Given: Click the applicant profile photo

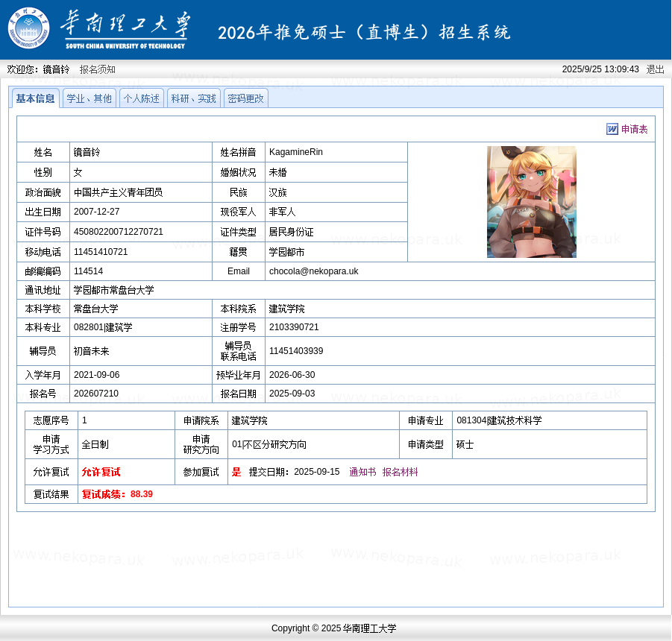Looking at the screenshot, I should [x=531, y=202].
